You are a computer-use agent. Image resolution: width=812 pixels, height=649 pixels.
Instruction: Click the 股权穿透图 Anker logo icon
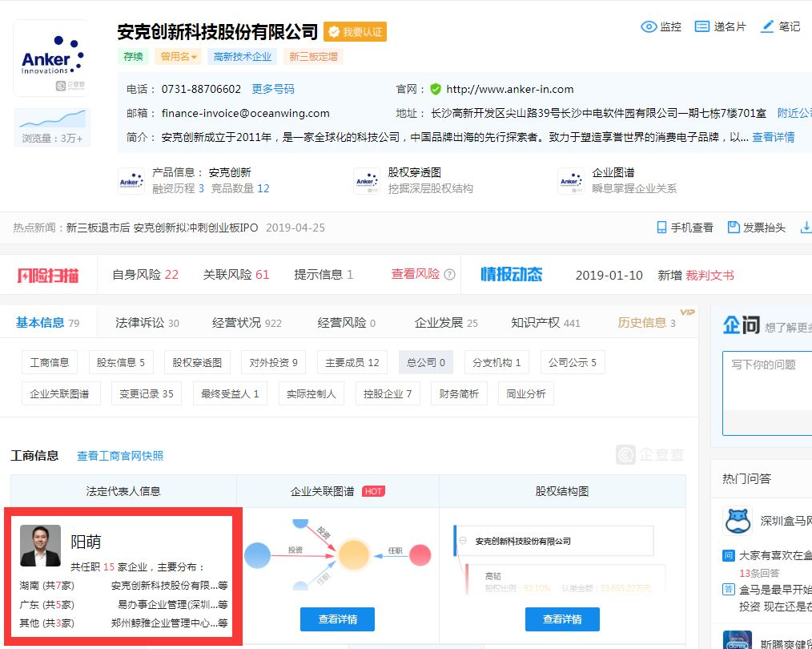[367, 181]
